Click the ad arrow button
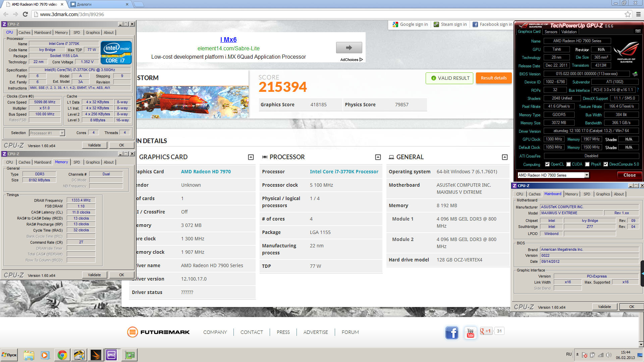The height and width of the screenshot is (362, 644). pyautogui.click(x=349, y=48)
